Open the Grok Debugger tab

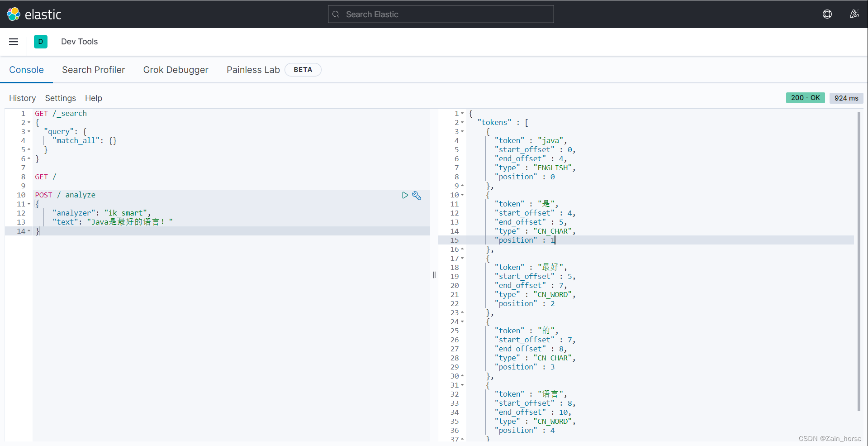pos(175,70)
